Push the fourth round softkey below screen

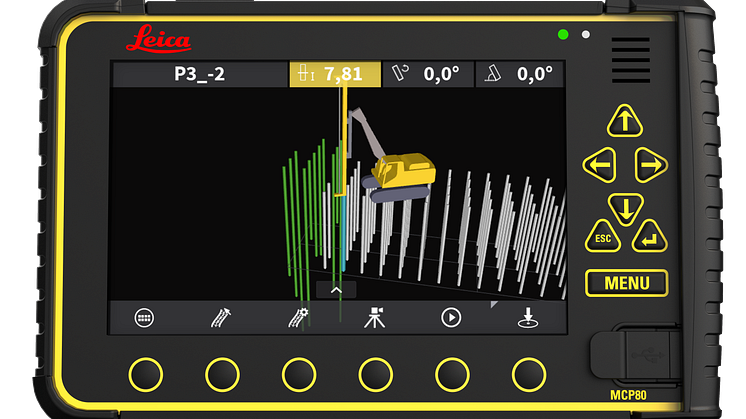375,375
